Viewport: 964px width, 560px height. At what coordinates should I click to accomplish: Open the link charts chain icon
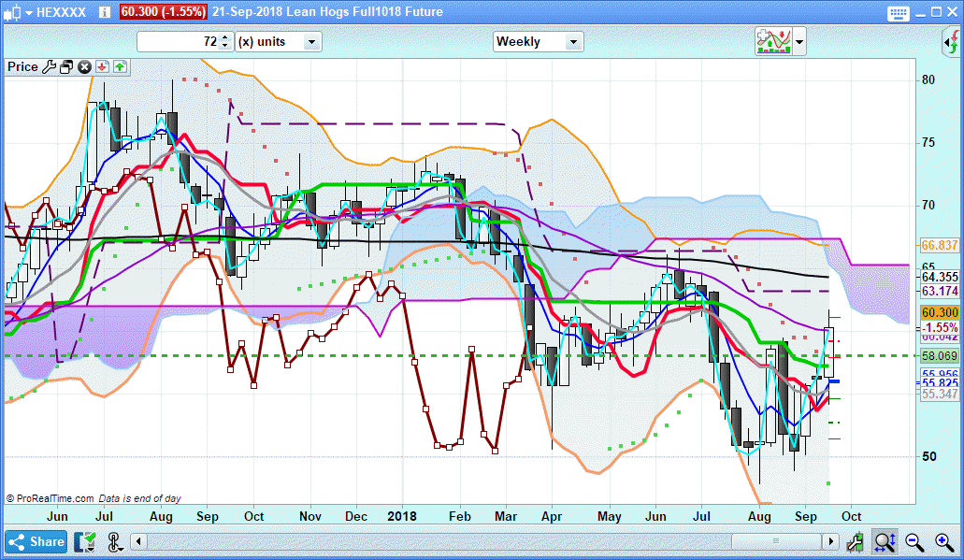point(114,541)
